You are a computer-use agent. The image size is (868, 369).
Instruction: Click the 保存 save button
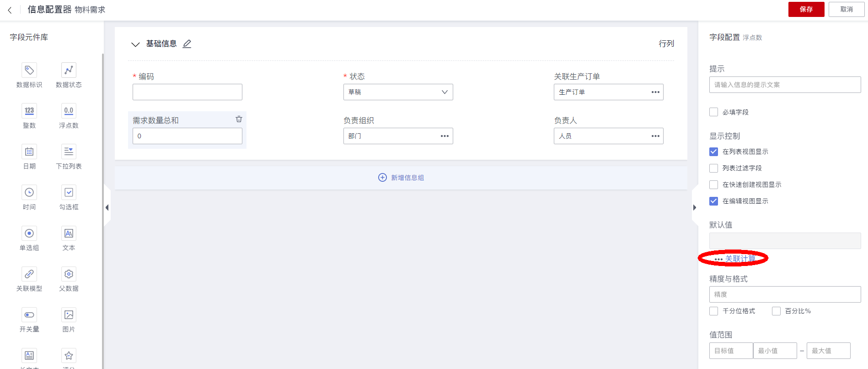point(806,9)
